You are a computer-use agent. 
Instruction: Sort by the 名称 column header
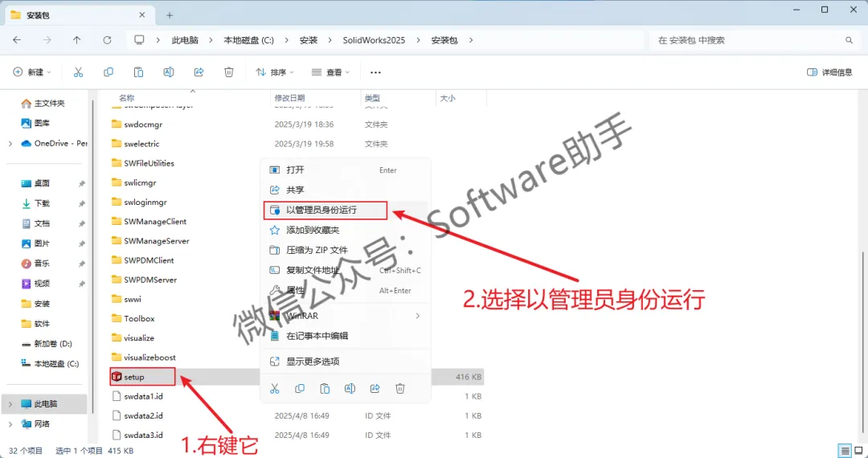tap(127, 98)
